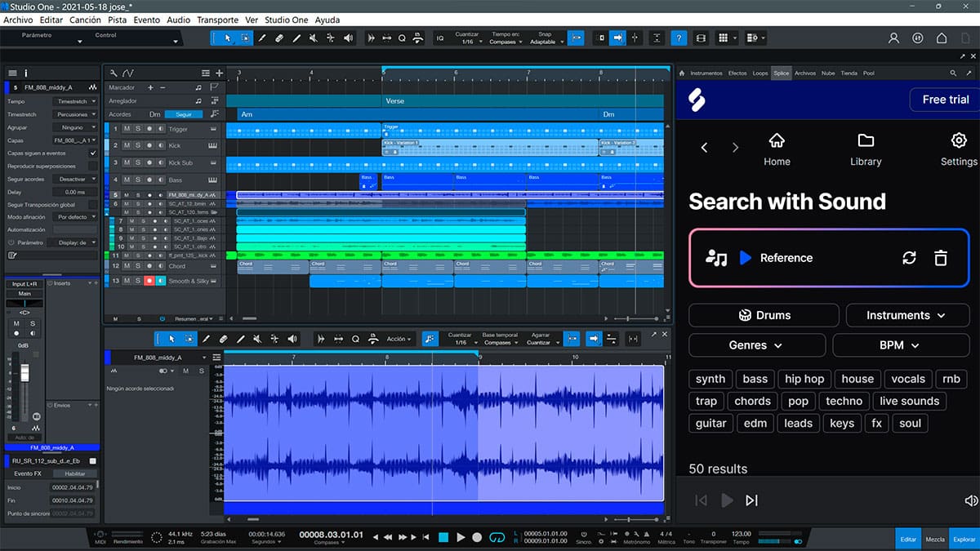Remove marker with minus in Marcador row

pyautogui.click(x=163, y=87)
